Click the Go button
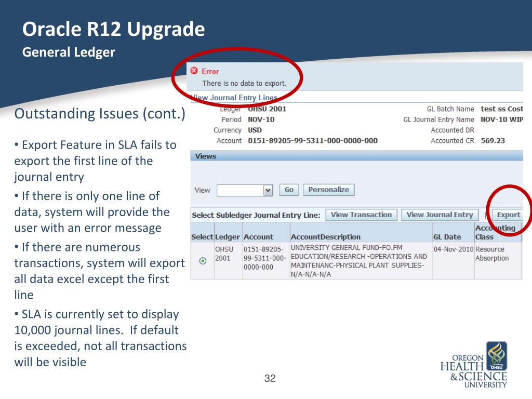 (x=289, y=190)
